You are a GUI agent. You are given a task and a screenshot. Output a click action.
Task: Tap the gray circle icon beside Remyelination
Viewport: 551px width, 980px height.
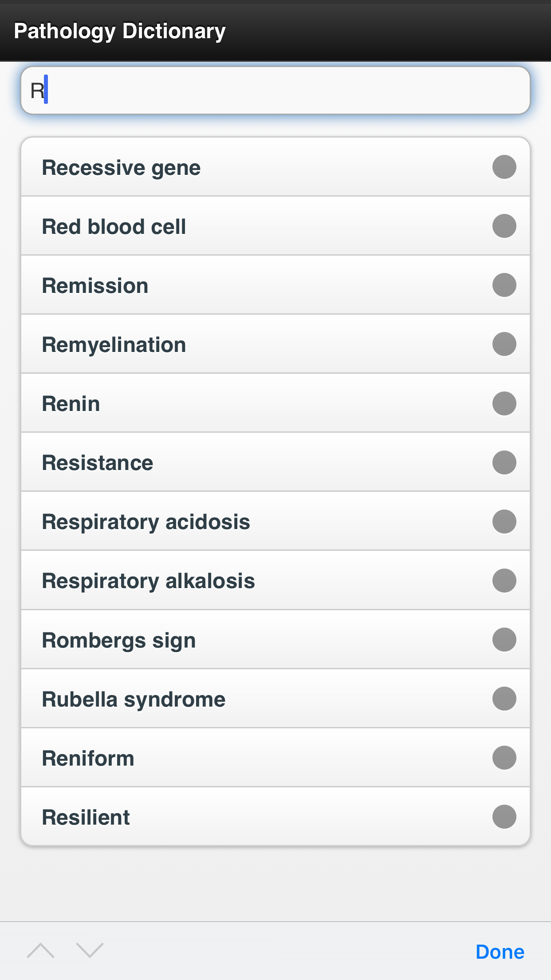504,344
